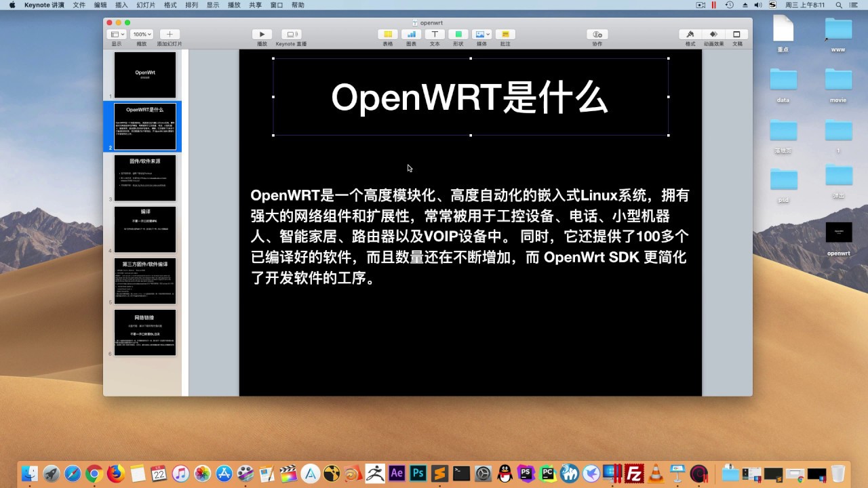Screen dimensions: 868x488
Task: Open the Media dropdown
Action: [481, 35]
